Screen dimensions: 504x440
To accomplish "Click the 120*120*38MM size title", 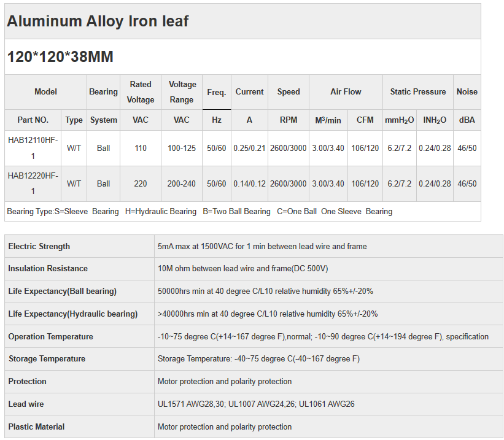I will pyautogui.click(x=60, y=57).
